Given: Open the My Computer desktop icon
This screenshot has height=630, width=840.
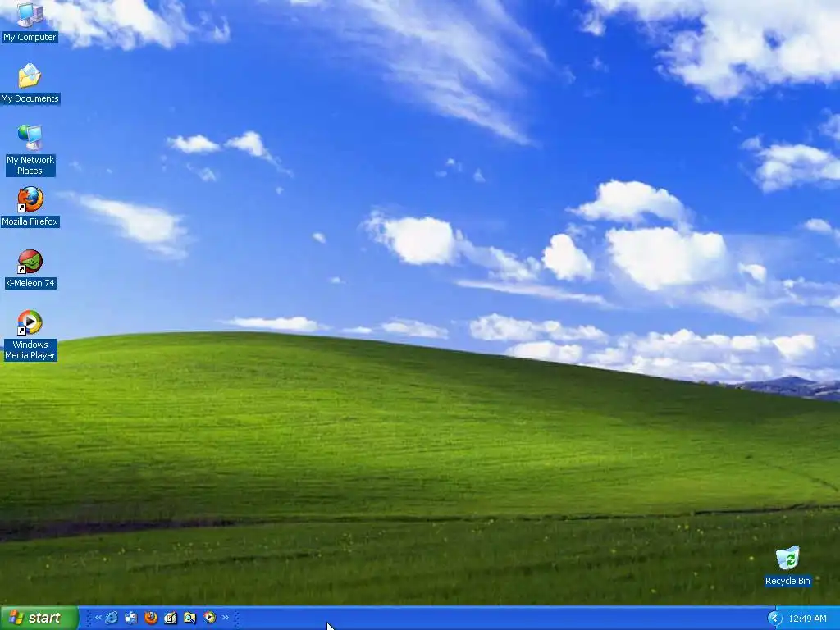Looking at the screenshot, I should (x=30, y=21).
